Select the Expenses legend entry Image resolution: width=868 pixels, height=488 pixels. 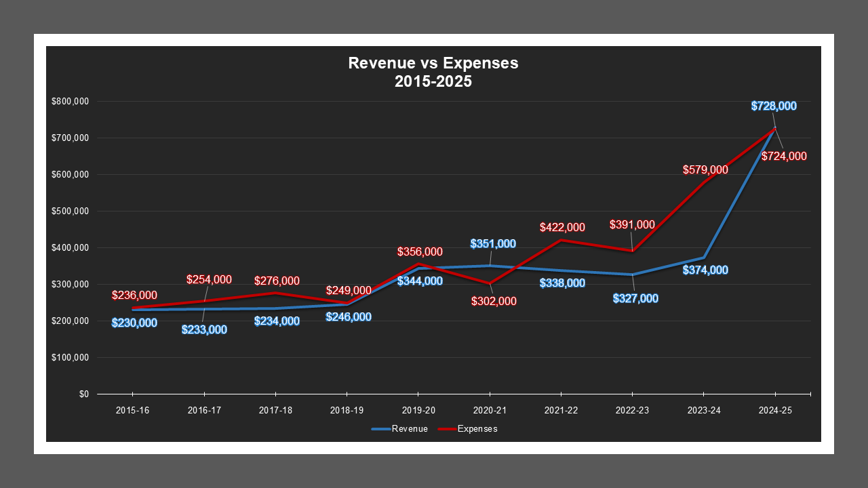pyautogui.click(x=479, y=428)
